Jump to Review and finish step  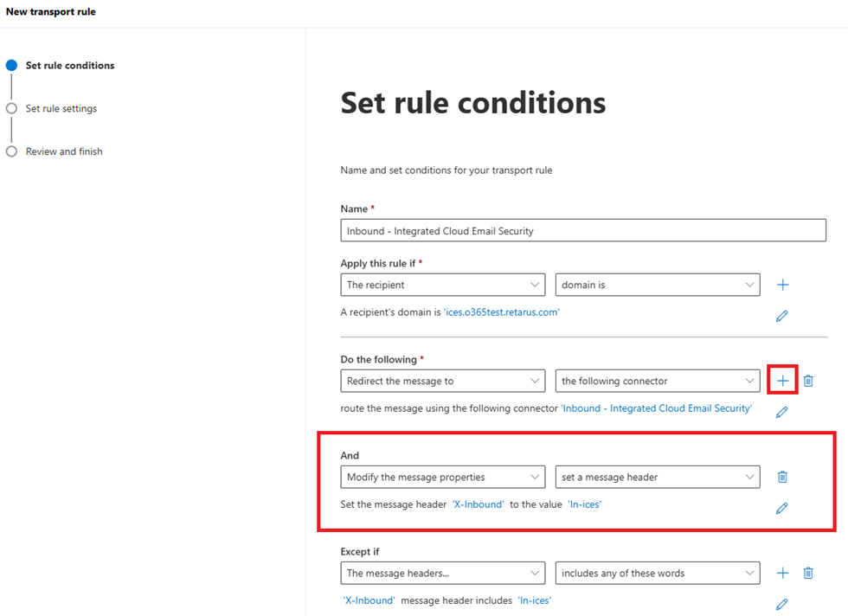tap(63, 151)
